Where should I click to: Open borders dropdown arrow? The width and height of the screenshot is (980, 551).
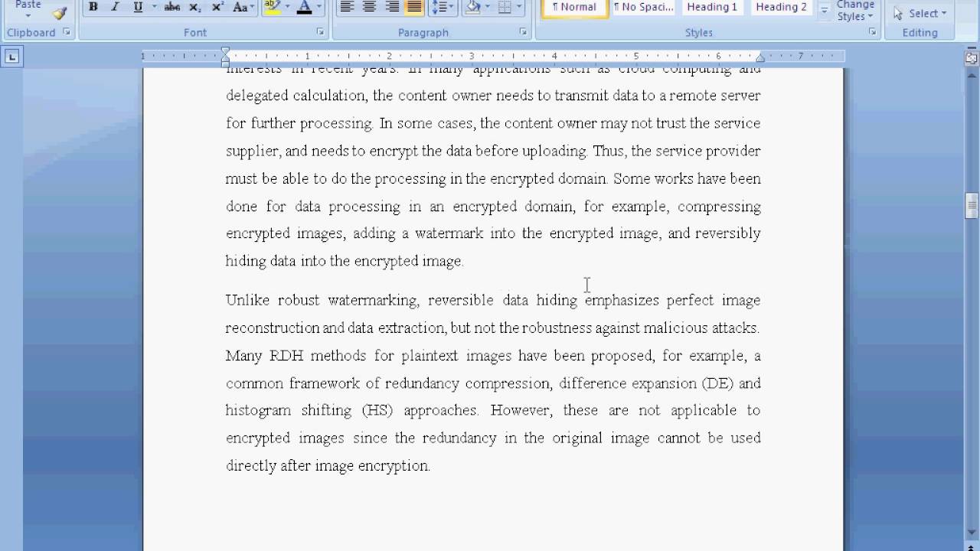520,7
